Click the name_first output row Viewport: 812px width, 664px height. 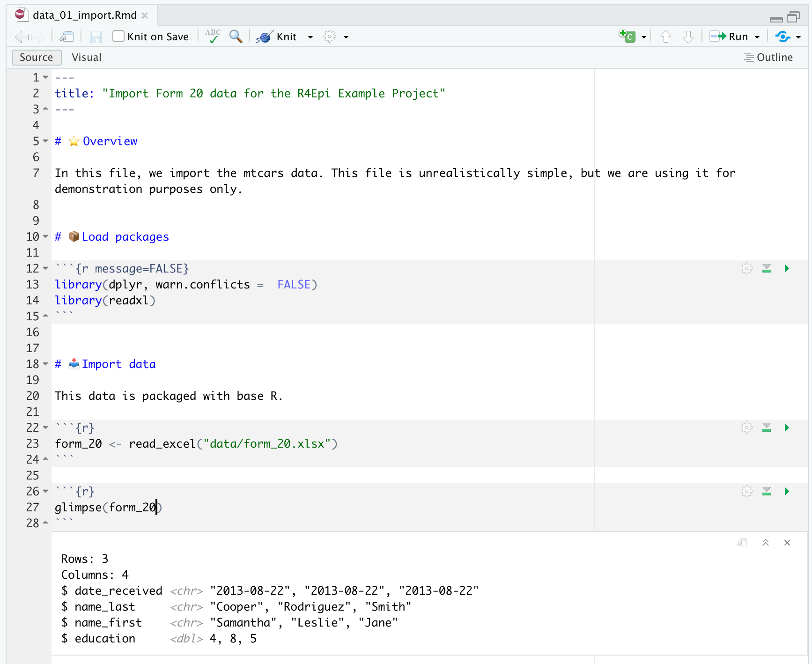tap(230, 622)
